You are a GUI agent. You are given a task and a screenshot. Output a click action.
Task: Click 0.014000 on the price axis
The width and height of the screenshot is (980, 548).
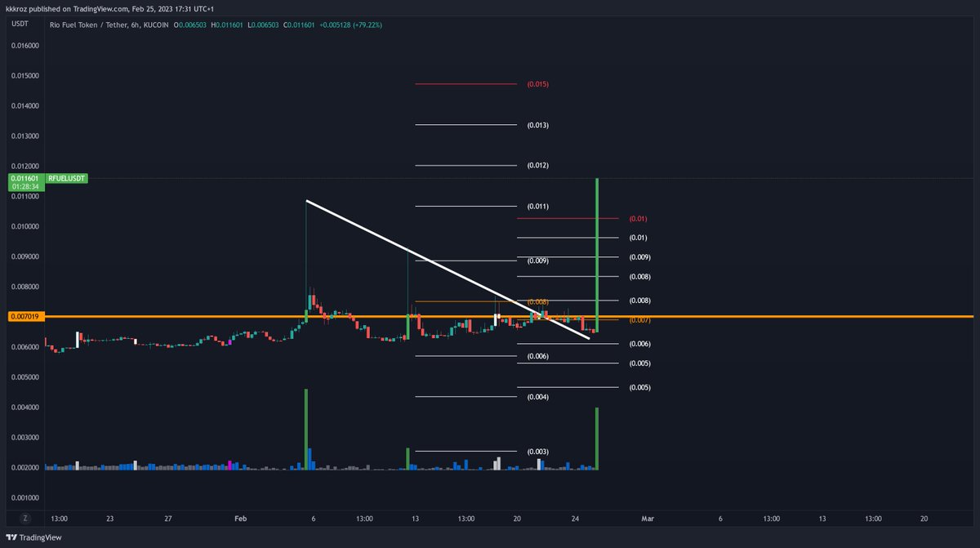click(x=24, y=106)
